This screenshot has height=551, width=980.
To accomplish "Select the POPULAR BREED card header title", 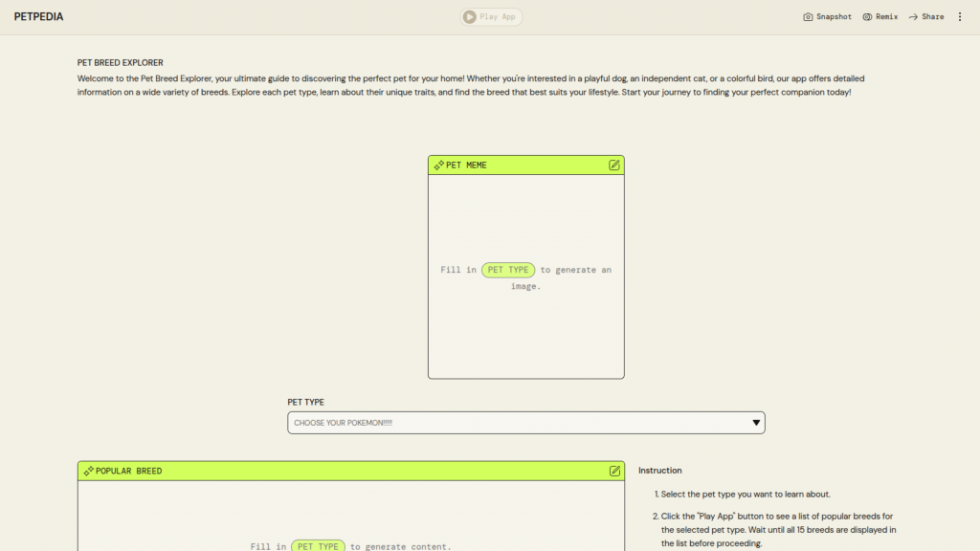I will 128,471.
